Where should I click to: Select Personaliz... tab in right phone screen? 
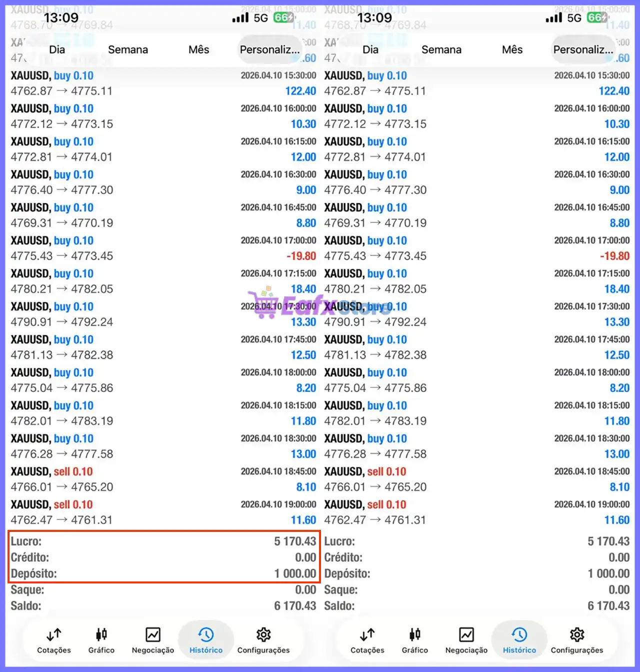point(583,50)
